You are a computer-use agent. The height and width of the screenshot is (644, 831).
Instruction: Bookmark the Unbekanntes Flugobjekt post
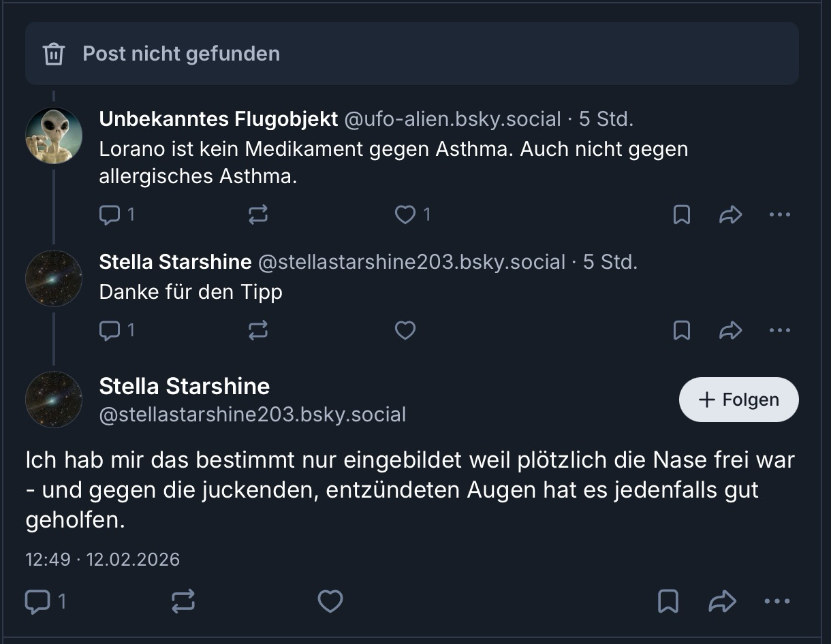(681, 215)
